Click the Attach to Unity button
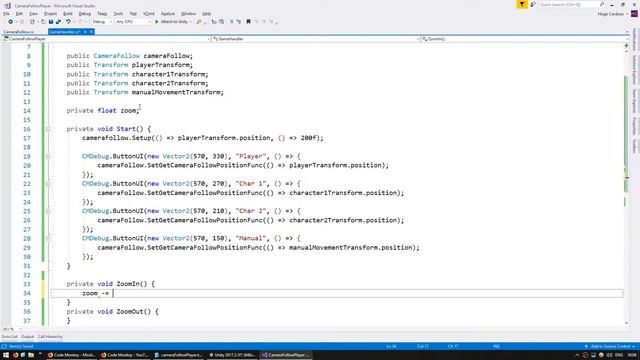Image resolution: width=640 pixels, height=360 pixels. (x=173, y=22)
